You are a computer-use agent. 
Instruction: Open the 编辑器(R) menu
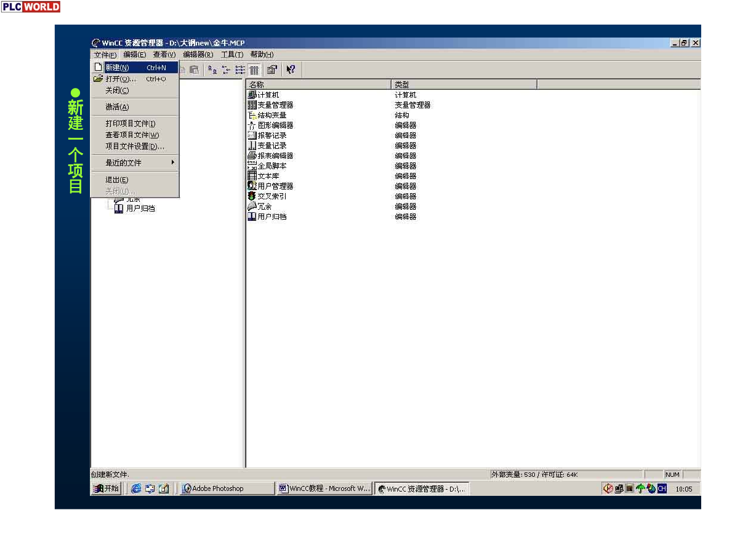198,55
